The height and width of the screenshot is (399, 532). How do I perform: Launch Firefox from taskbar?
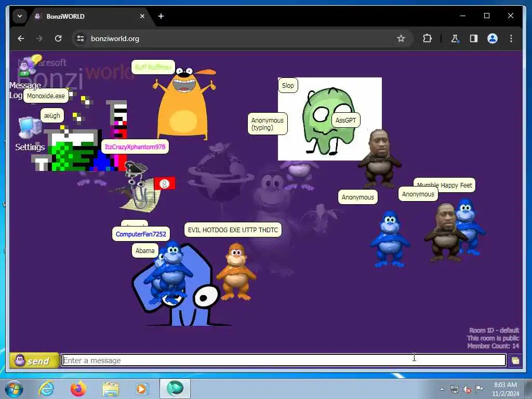pyautogui.click(x=78, y=389)
